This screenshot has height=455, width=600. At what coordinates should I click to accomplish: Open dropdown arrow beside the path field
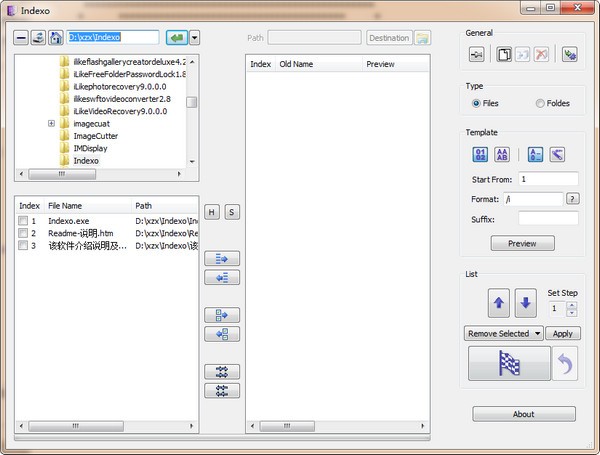195,38
